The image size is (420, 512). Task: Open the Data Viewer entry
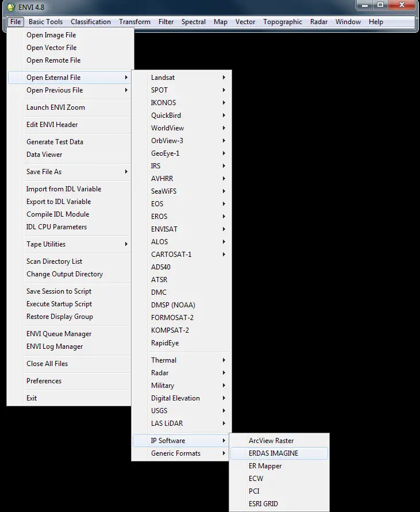71,155
